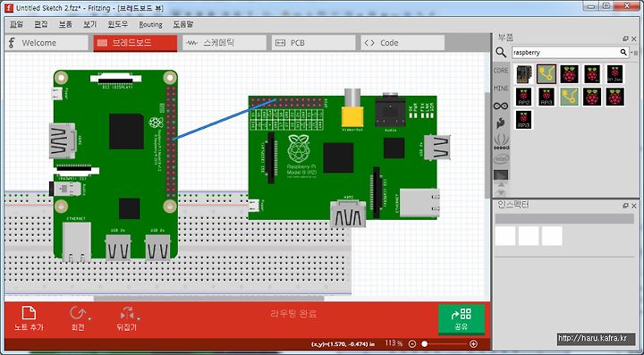Select the MINE parts bin
This screenshot has height=355, width=644.
tap(501, 89)
